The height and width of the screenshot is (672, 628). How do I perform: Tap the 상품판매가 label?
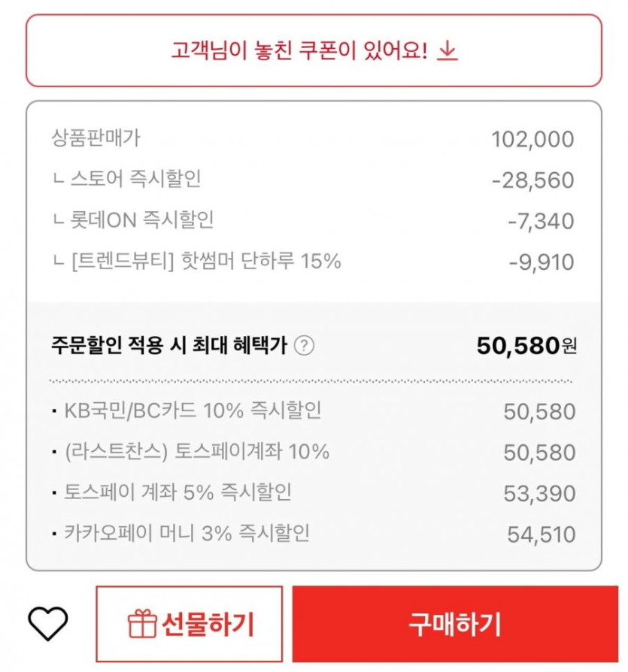pos(96,138)
